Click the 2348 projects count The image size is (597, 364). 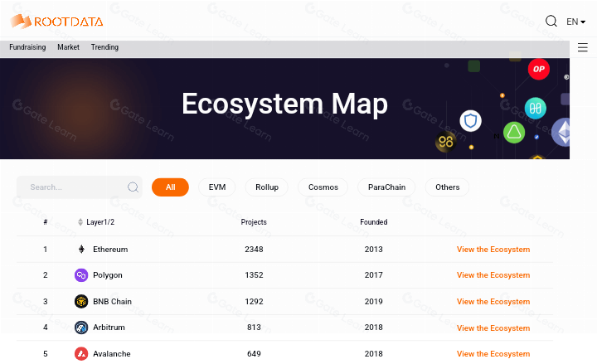coord(254,250)
